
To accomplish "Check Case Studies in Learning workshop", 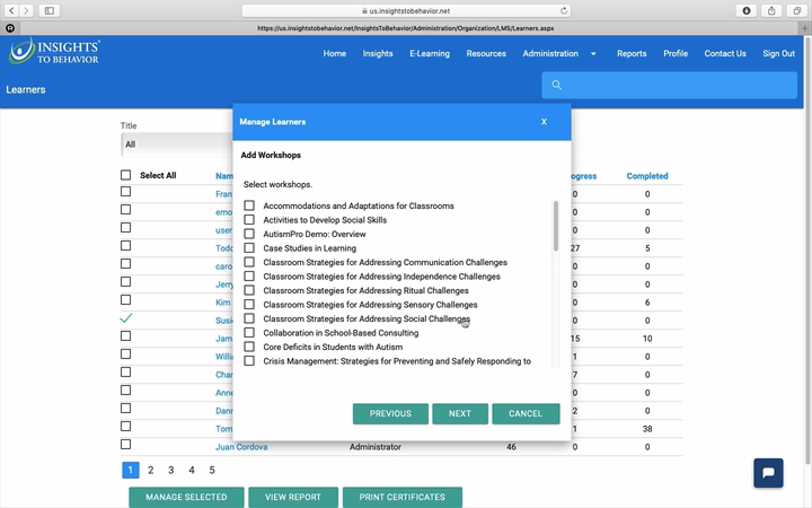I will (x=249, y=248).
